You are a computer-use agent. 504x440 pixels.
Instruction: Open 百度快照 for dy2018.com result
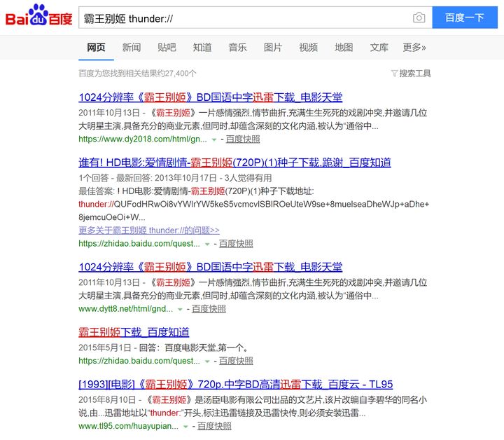click(243, 139)
